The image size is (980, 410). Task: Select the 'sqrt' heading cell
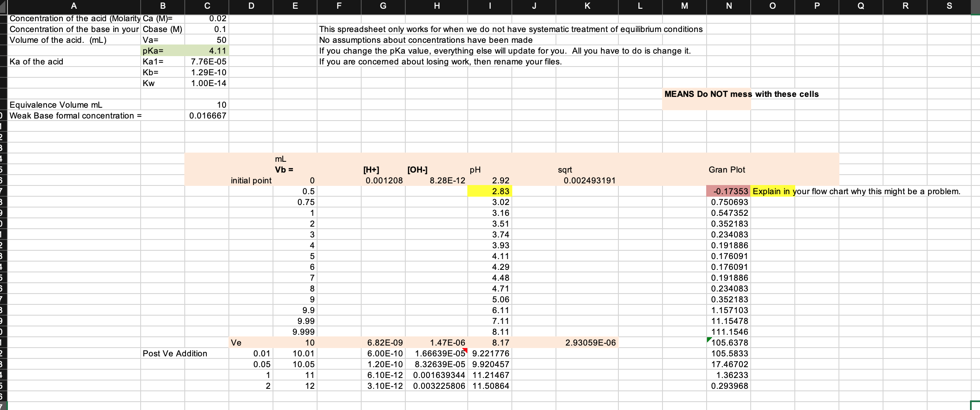587,170
